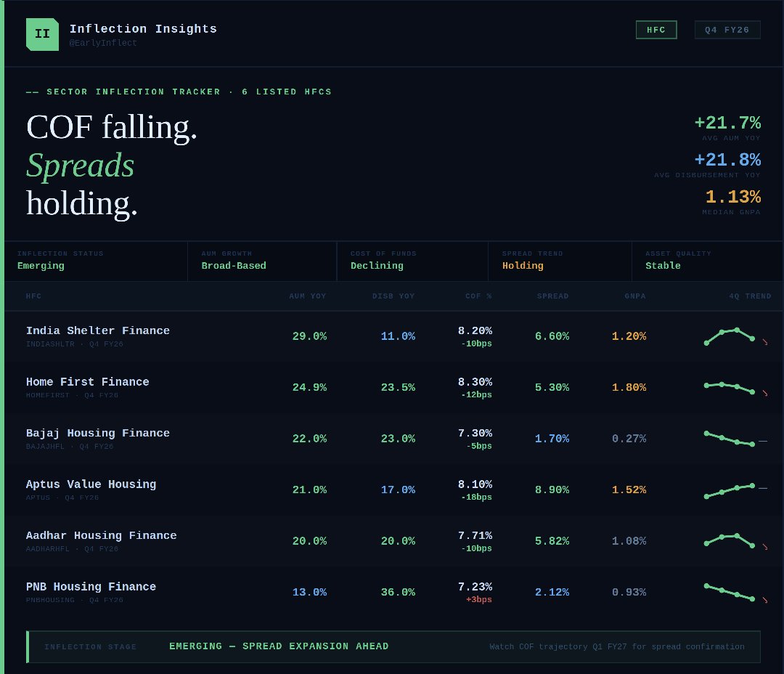Open the @EarlyInflect handle

[x=103, y=43]
